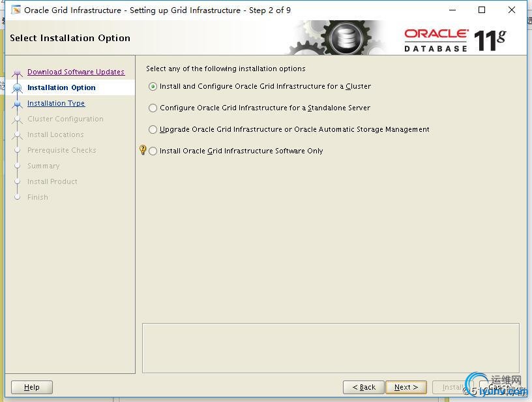This screenshot has width=532, height=402.
Task: Click the Oracle Database 11g logo
Action: coord(455,40)
